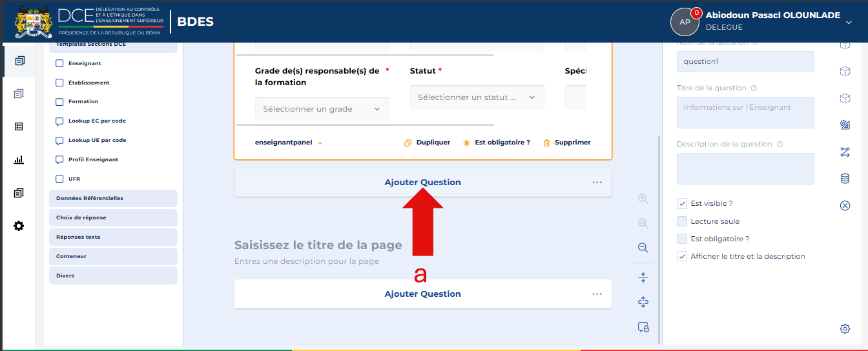
Task: Click the three dots on first Ajouter Question
Action: coord(597,183)
